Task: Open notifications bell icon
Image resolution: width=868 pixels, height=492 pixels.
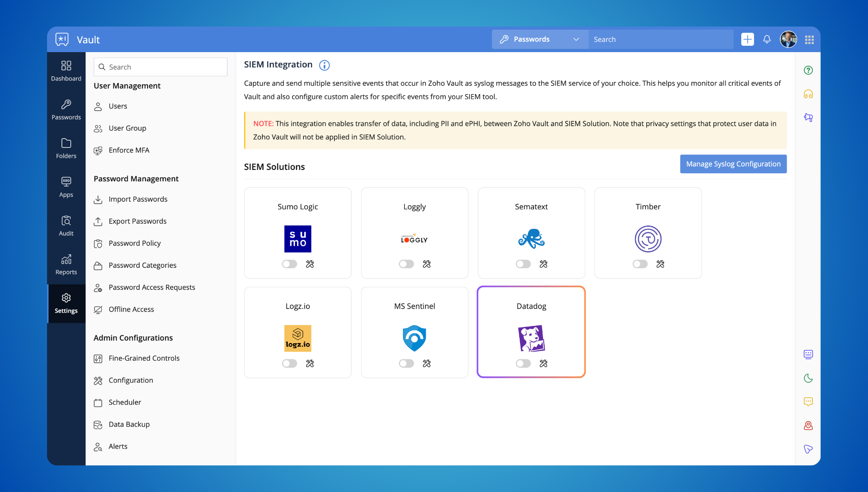Action: [767, 39]
